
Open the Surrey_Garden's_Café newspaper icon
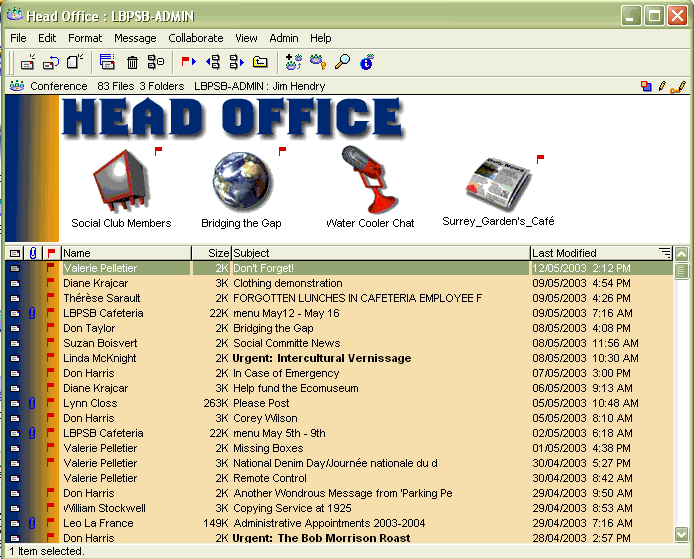click(x=499, y=180)
